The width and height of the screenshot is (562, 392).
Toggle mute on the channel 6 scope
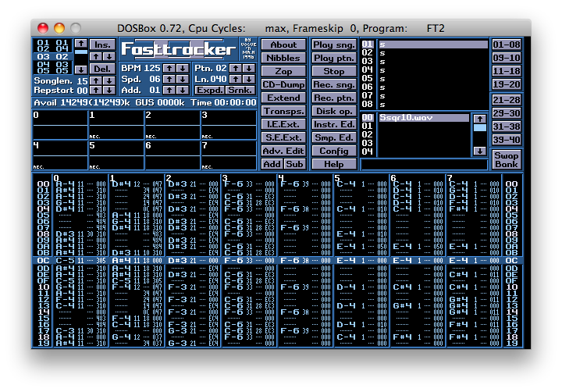pos(173,155)
